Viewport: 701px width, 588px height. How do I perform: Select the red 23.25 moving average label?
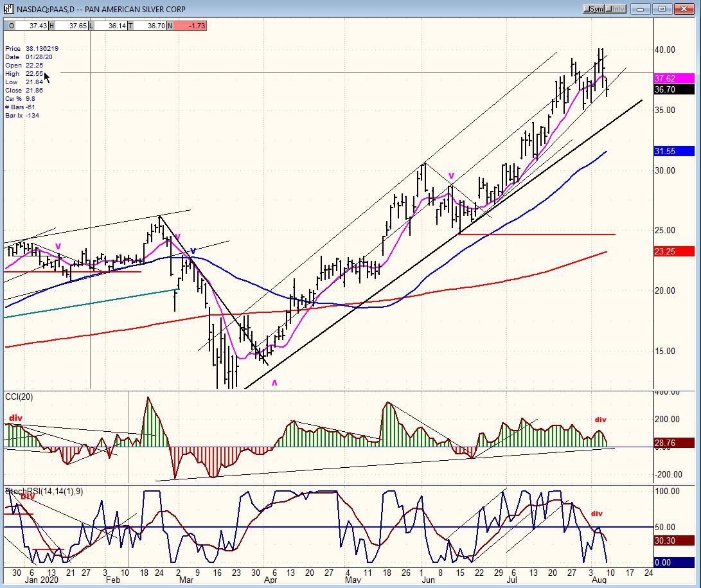(674, 251)
